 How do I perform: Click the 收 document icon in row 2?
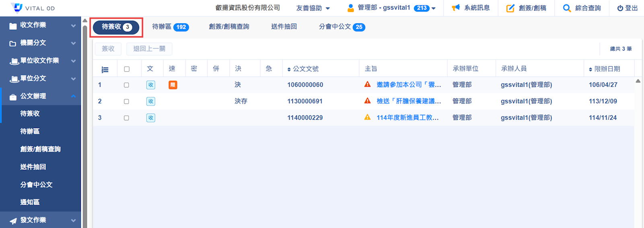click(150, 102)
